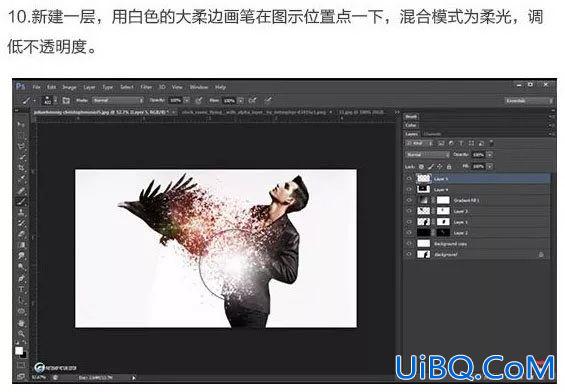The width and height of the screenshot is (565, 392).
Task: Hide the Background copy layer eye
Action: coord(409,244)
